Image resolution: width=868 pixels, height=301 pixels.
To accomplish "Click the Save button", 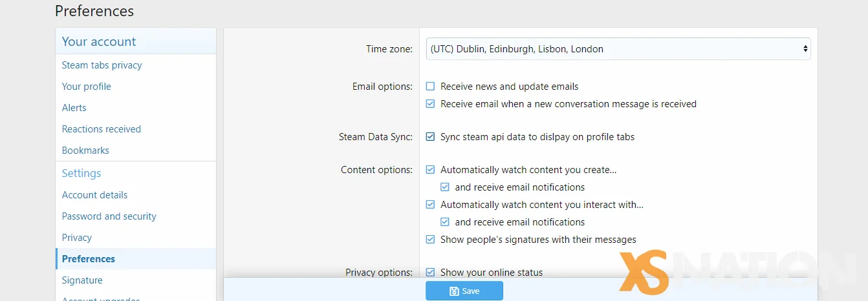I will [464, 291].
